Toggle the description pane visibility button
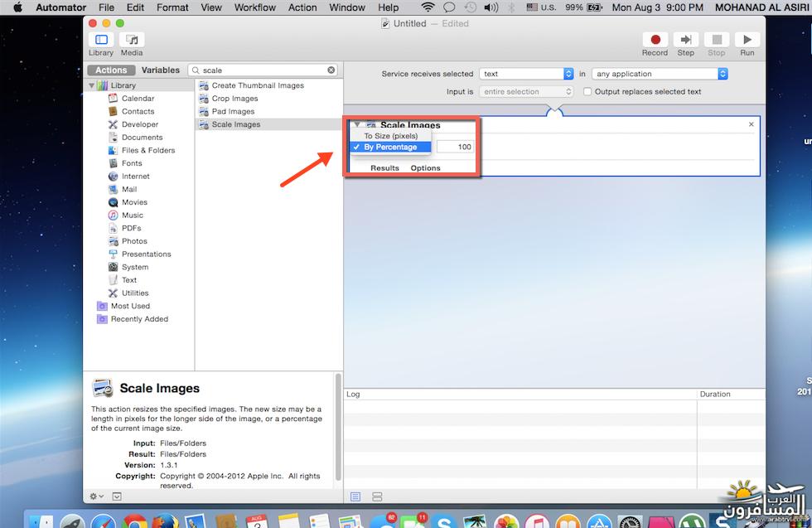812x528 pixels. 117,497
